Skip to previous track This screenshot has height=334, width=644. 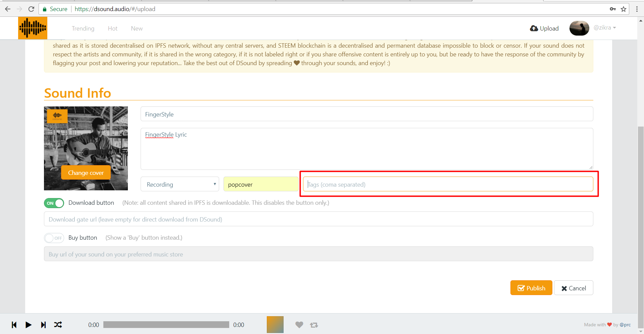pos(14,325)
